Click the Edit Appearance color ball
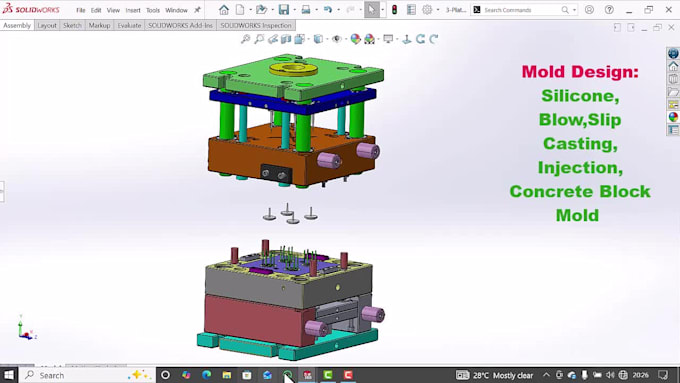The height and width of the screenshot is (383, 680). [x=356, y=39]
